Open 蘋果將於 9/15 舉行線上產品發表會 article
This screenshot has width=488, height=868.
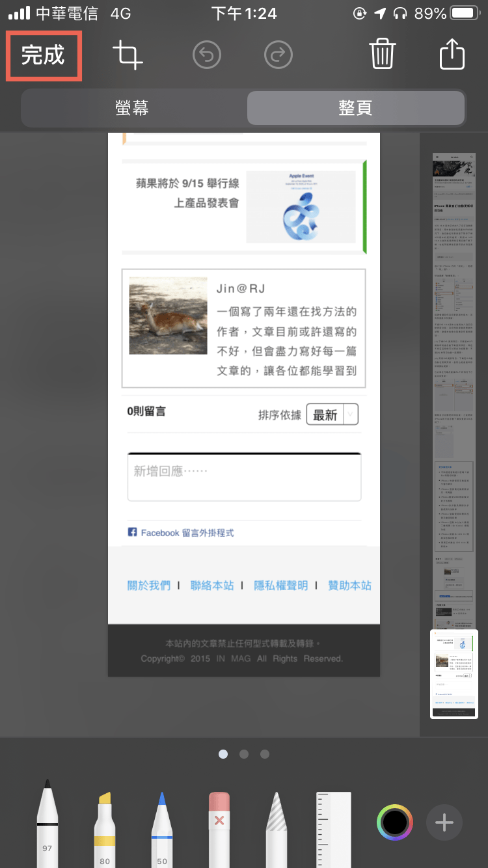[x=187, y=193]
